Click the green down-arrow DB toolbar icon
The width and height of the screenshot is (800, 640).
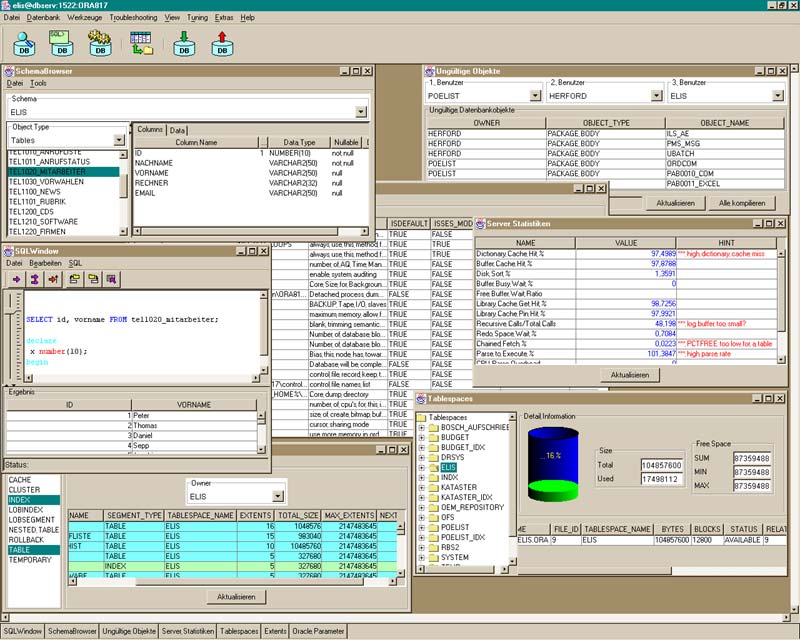(x=184, y=43)
